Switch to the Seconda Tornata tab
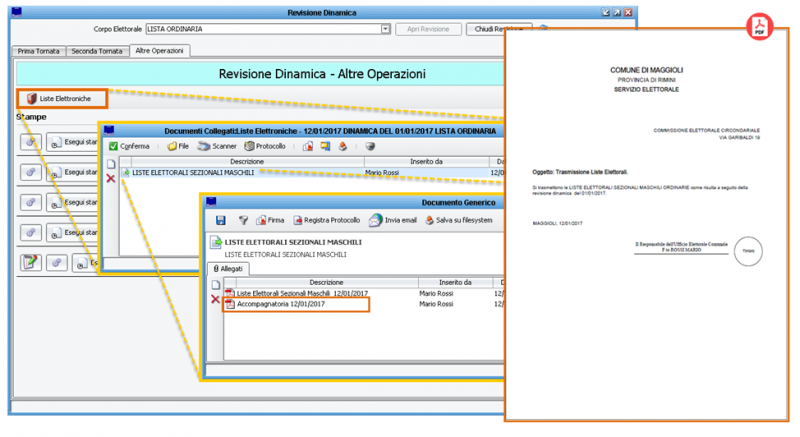 [96, 50]
